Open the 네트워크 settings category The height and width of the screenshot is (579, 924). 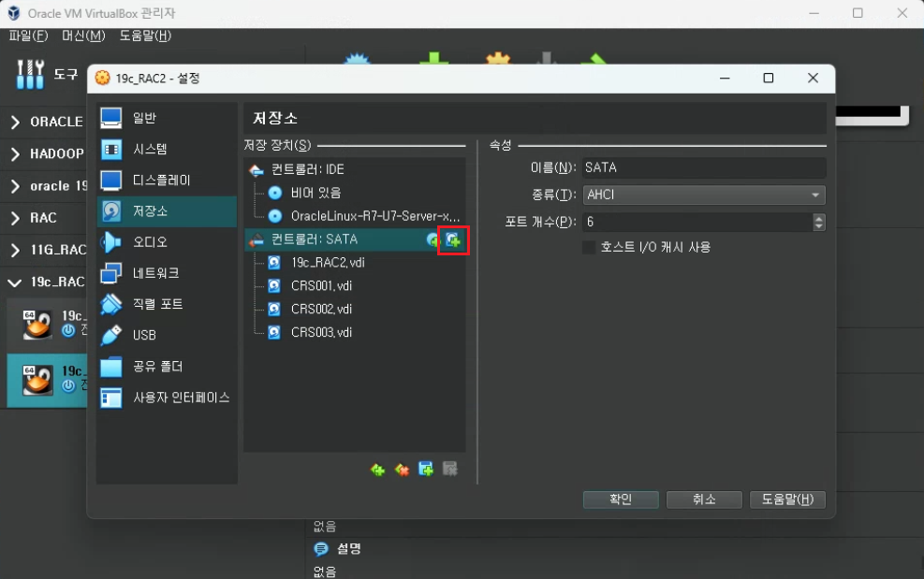[167, 273]
